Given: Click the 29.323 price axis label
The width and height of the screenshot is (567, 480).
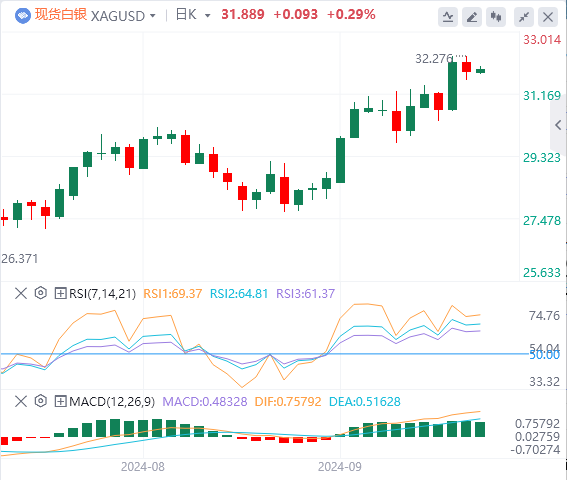Looking at the screenshot, I should [x=542, y=158].
